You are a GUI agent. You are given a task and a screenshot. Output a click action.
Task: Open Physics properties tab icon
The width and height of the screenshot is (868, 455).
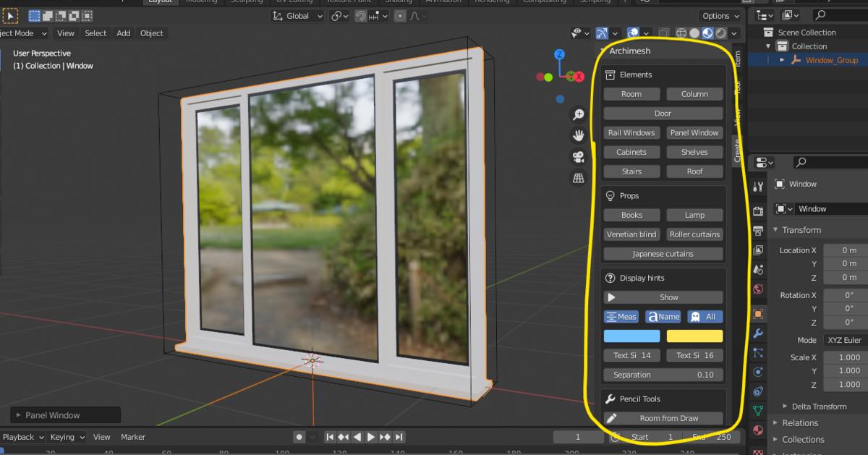(x=758, y=372)
